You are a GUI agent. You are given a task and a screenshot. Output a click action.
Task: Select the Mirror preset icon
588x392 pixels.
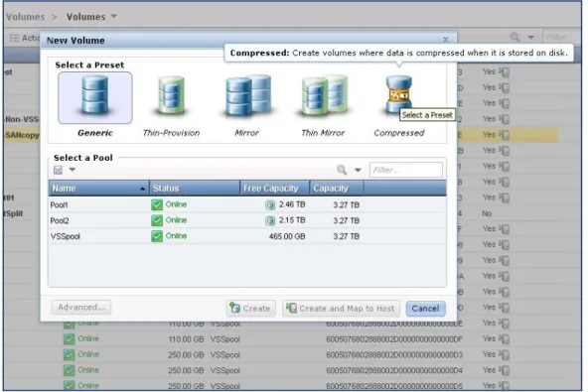click(248, 95)
